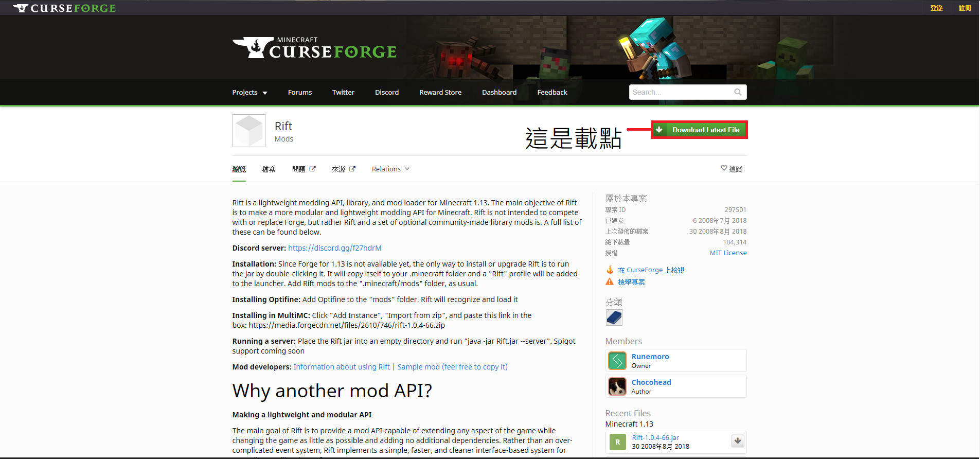Click the CurseForge logo in top bar
980x459 pixels.
pos(65,8)
